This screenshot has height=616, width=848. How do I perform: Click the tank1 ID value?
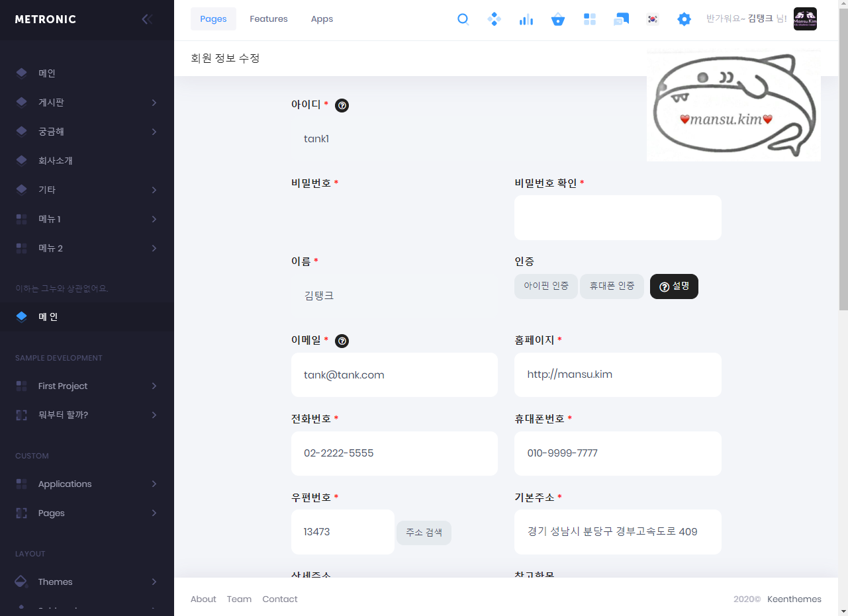(x=316, y=139)
